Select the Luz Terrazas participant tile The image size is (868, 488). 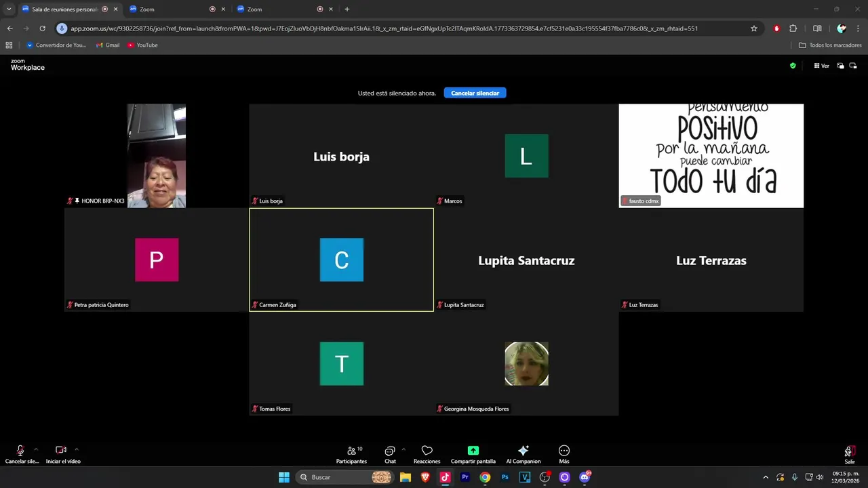[711, 260]
